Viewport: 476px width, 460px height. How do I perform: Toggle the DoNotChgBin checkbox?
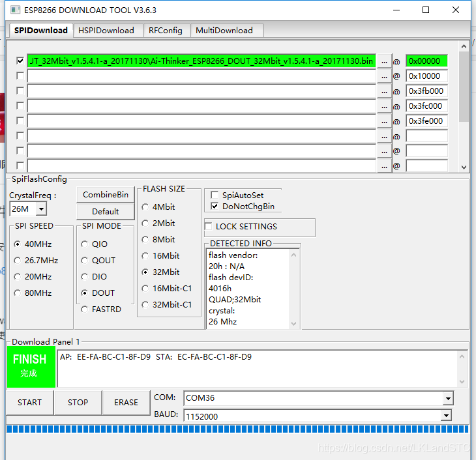click(215, 207)
